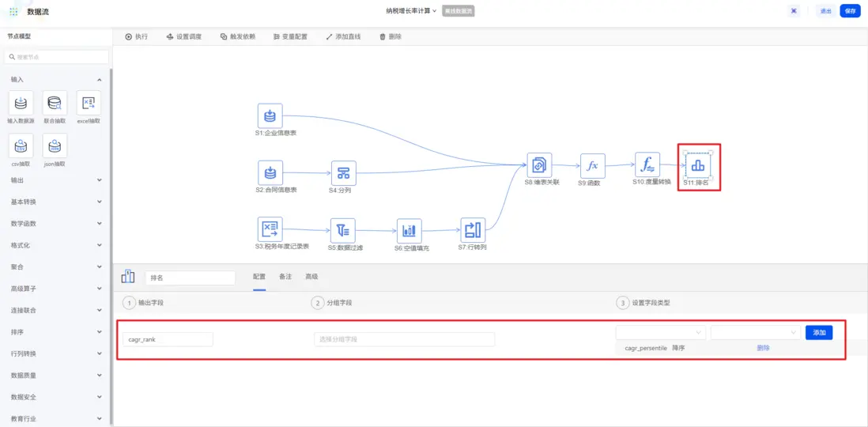Click the blue 添加 button
Image resolution: width=868 pixels, height=427 pixels.
coord(819,332)
